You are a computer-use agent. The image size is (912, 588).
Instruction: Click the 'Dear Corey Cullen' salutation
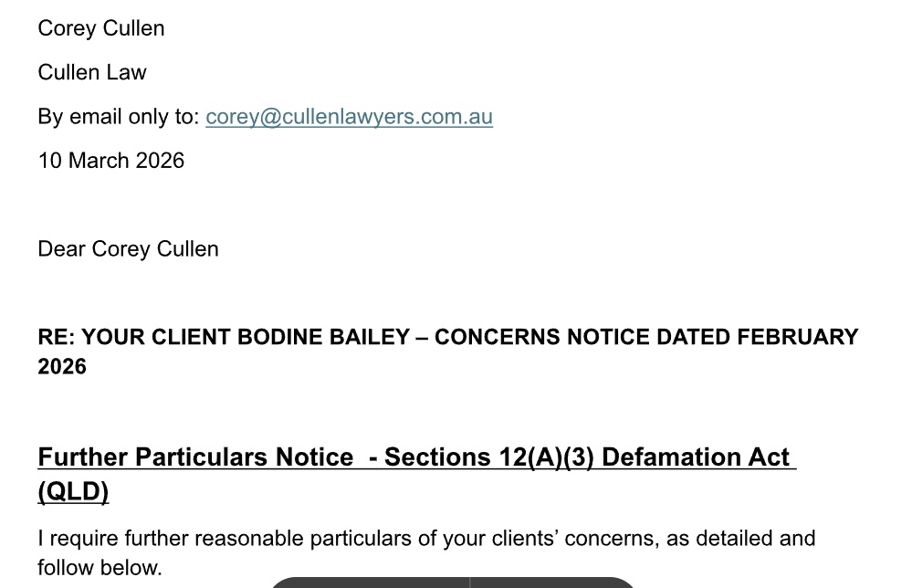[128, 249]
